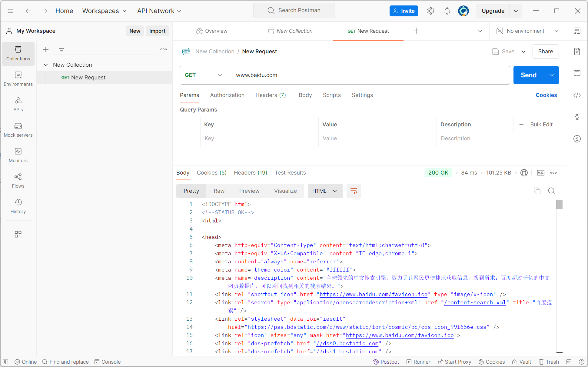Open the Workspaces dropdown
The width and height of the screenshot is (588, 367).
coord(105,11)
